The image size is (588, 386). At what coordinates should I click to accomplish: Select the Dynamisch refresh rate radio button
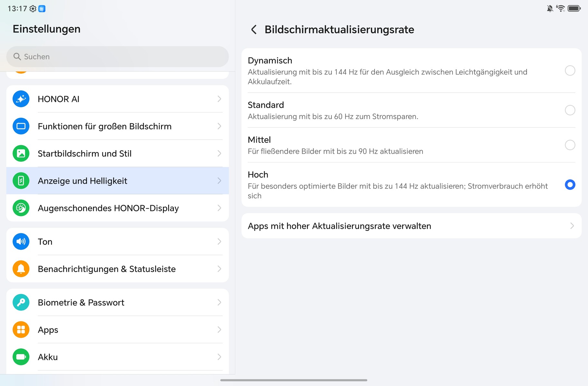click(570, 70)
